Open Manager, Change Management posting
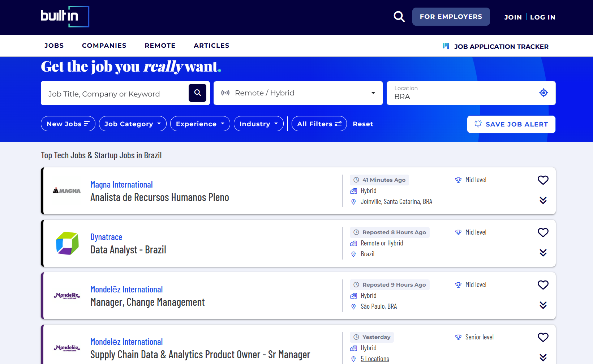The image size is (593, 364). [x=147, y=302]
